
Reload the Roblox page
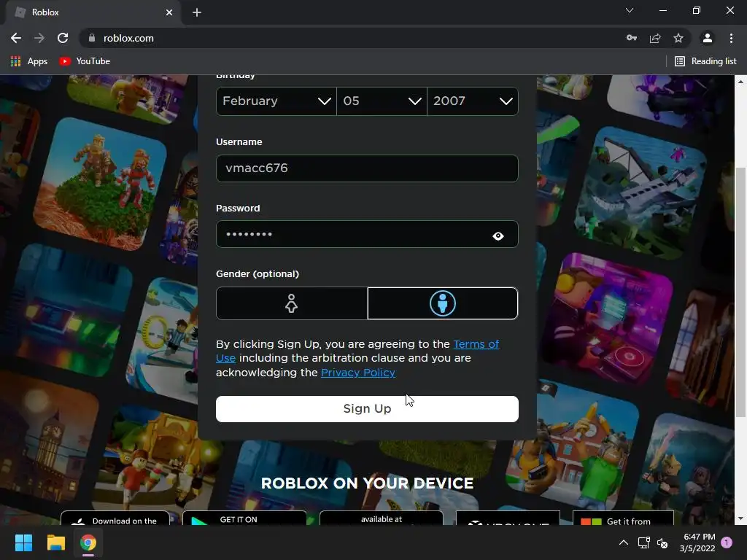tap(63, 38)
